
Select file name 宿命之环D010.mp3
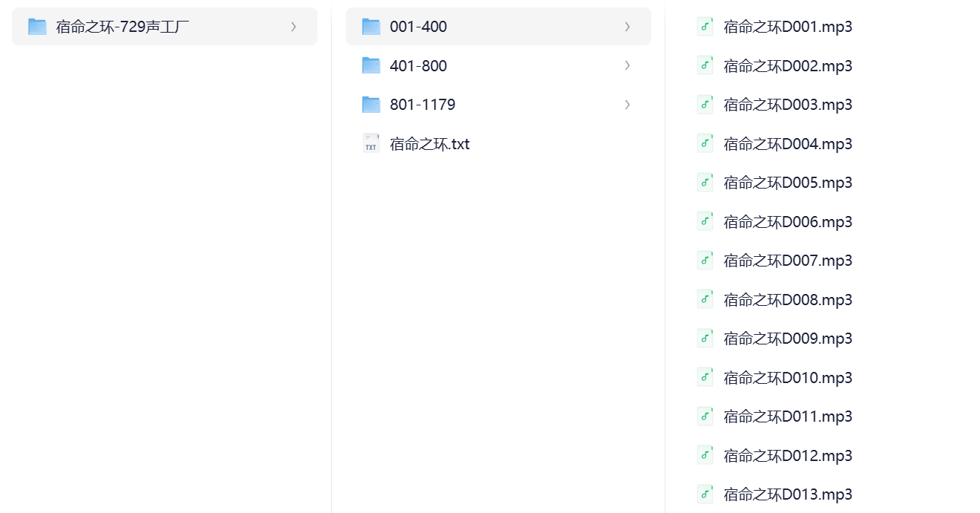788,378
